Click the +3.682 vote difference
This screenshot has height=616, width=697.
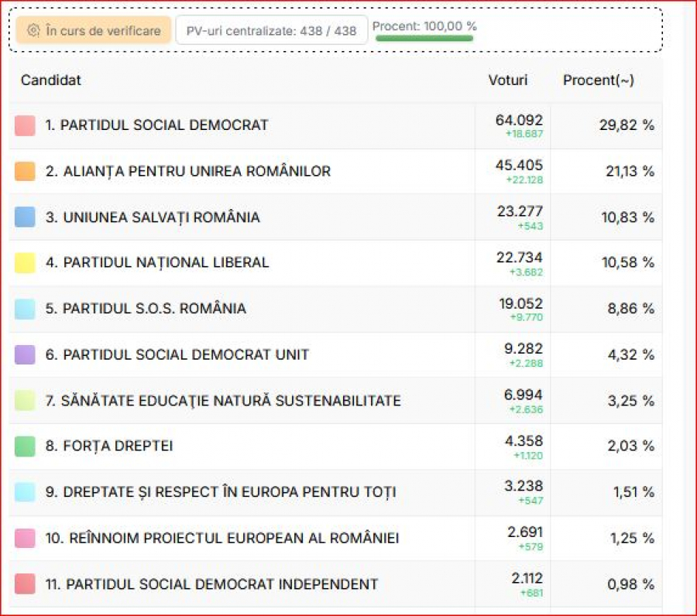pos(526,272)
